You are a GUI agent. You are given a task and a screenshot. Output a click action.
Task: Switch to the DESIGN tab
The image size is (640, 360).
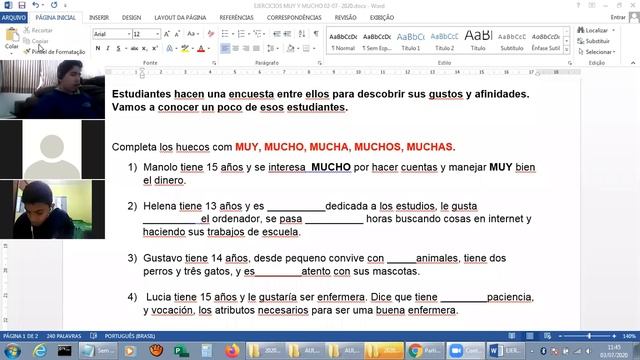pyautogui.click(x=131, y=18)
